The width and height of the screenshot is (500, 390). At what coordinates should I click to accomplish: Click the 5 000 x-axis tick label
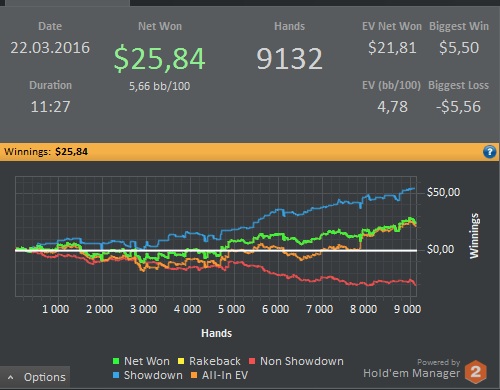coord(231,309)
